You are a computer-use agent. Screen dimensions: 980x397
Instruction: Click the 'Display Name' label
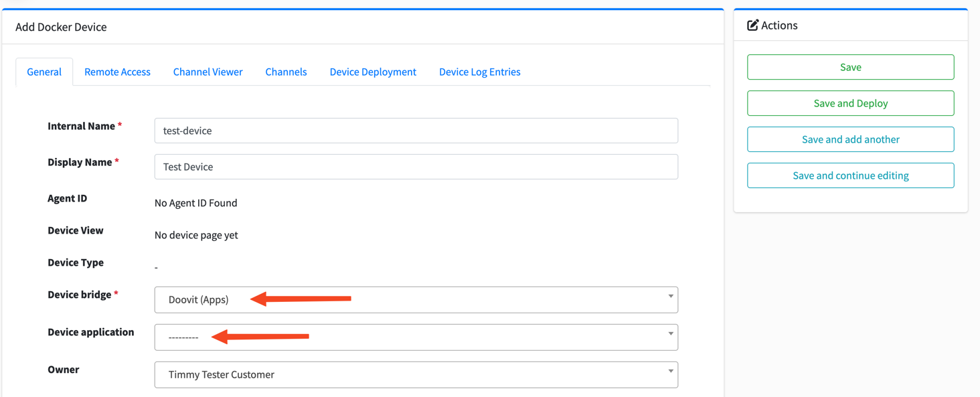click(x=80, y=162)
